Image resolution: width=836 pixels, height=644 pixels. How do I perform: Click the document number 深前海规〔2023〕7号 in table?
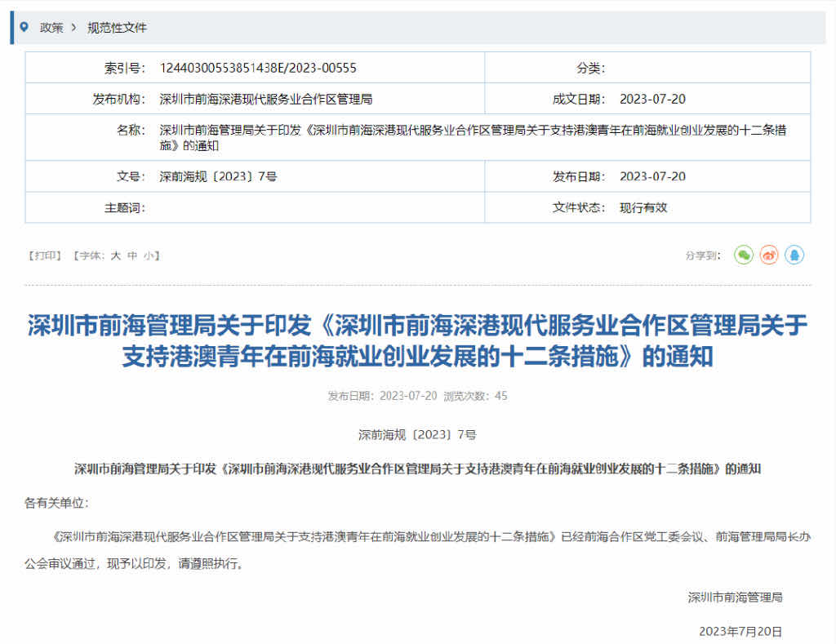(x=218, y=176)
